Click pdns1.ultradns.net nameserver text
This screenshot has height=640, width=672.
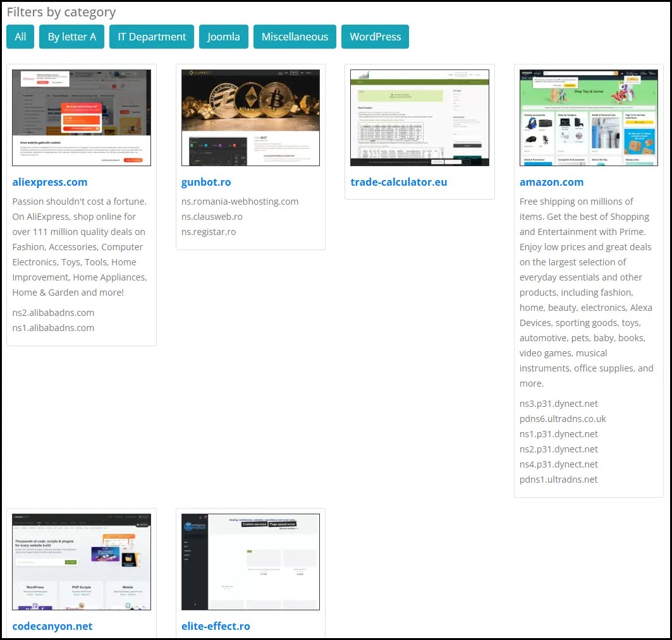558,480
